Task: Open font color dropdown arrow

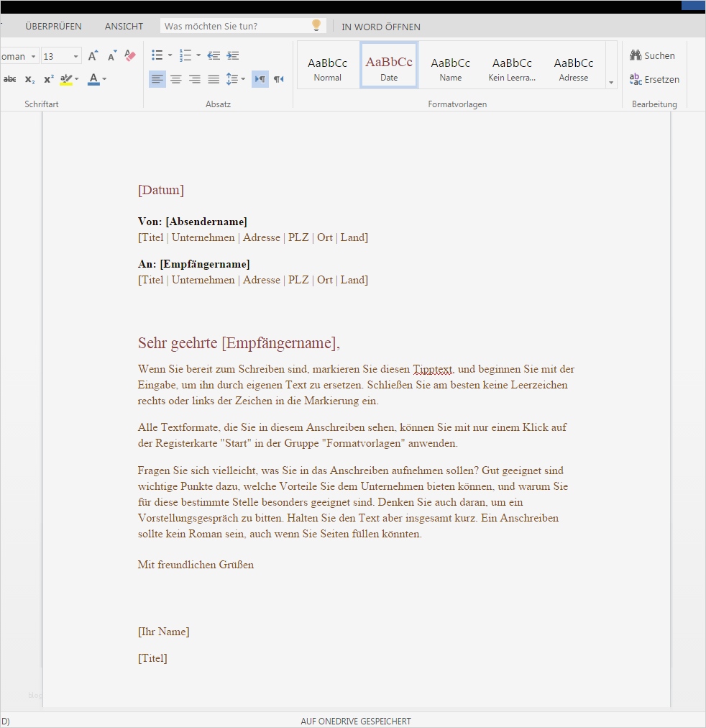Action: pyautogui.click(x=104, y=79)
